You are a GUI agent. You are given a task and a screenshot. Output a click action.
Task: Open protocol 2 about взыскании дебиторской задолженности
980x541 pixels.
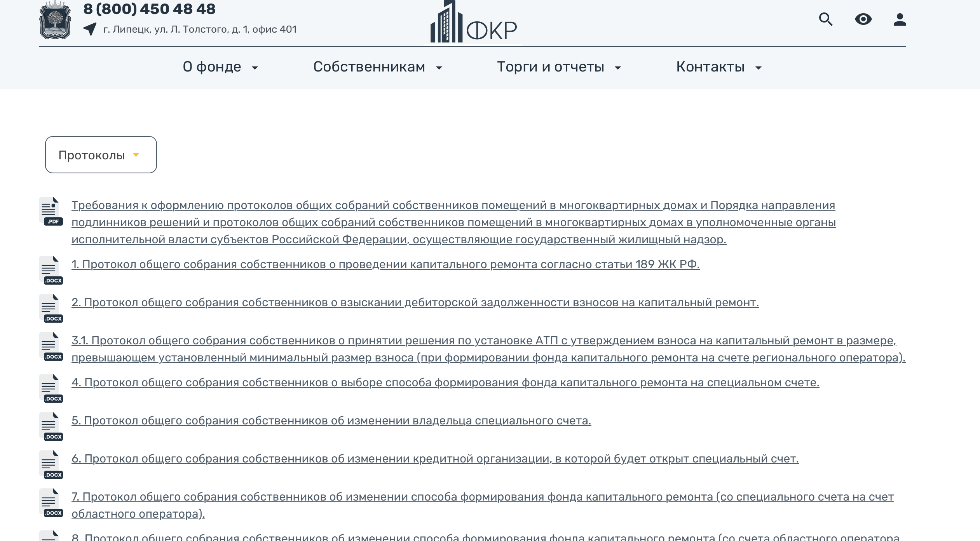click(x=415, y=302)
